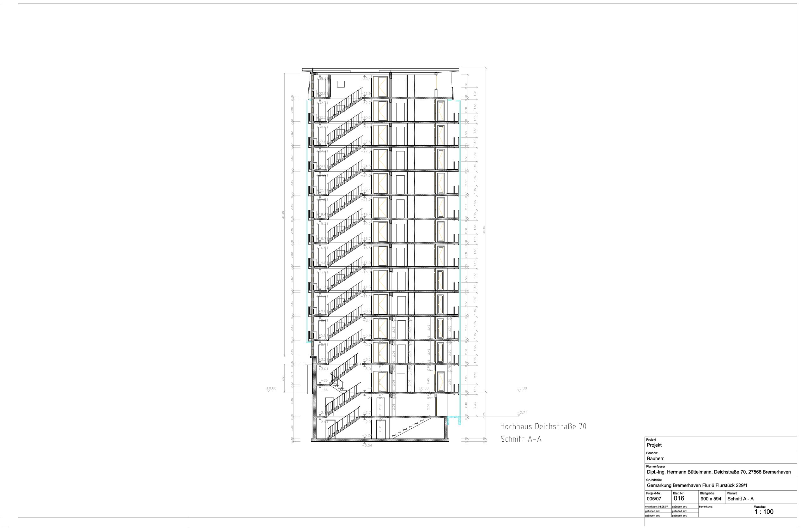
Task: Click the "−5.24" basement floor level label
Action: [367, 435]
